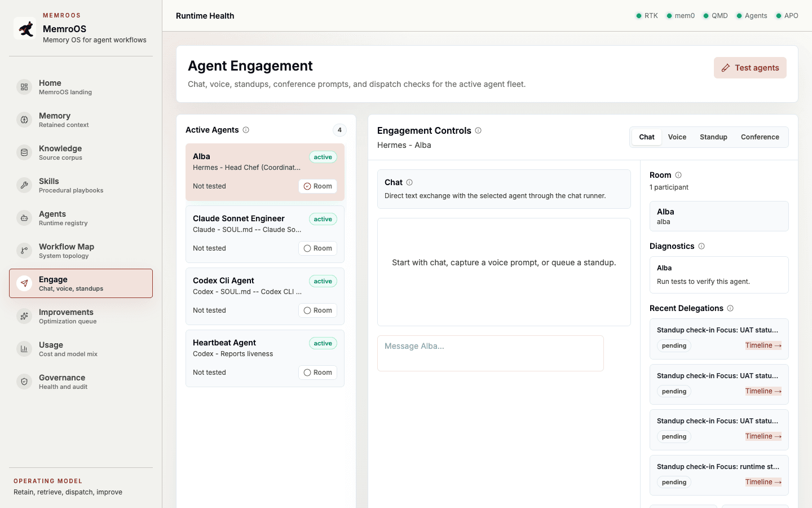Image resolution: width=812 pixels, height=508 pixels.
Task: Click the Engage paper-plane icon
Action: click(x=24, y=283)
